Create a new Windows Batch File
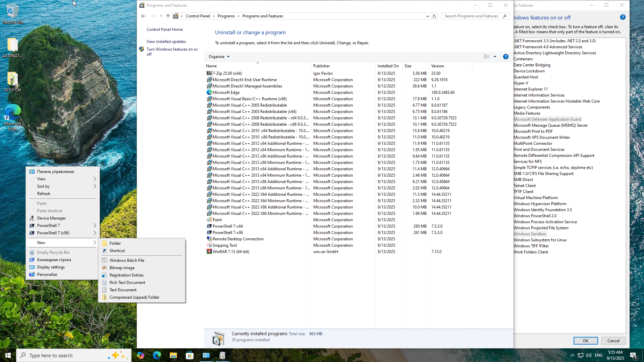Viewport: 644px width, 362px height. 142,260
